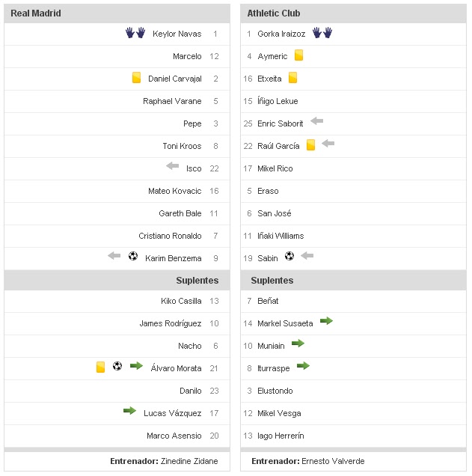Click the Athletic Club Suplentes section header
Screen dimensions: 472x476
click(272, 281)
